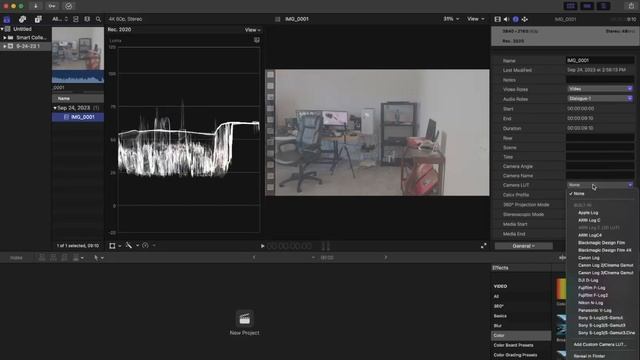
Task: Select the arrow Select tool in timeline
Action: 96,258
